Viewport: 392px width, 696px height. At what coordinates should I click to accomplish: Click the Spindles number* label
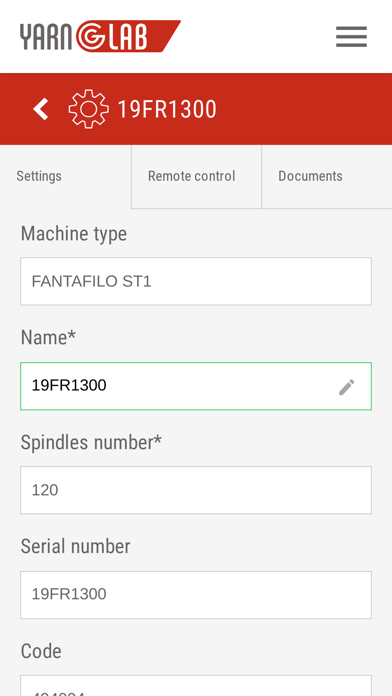(x=91, y=443)
